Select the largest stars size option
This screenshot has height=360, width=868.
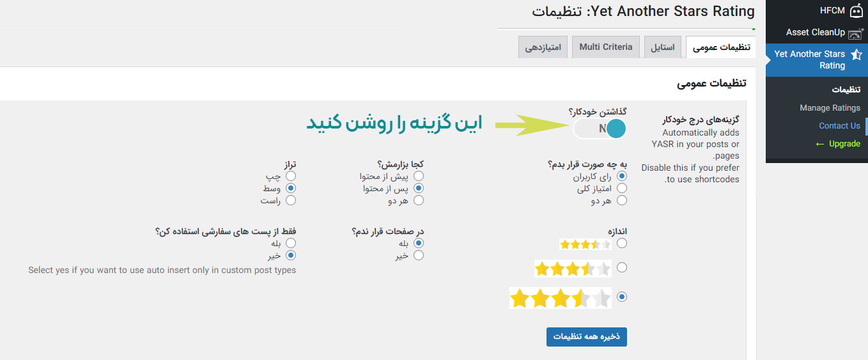click(622, 297)
